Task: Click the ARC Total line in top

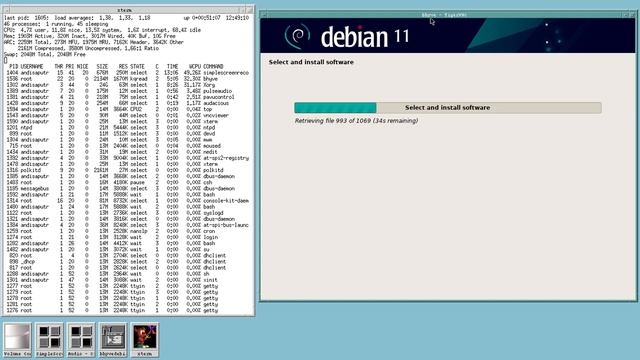Action: click(x=94, y=42)
